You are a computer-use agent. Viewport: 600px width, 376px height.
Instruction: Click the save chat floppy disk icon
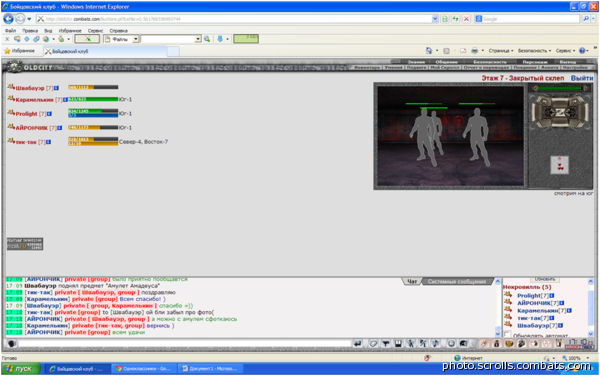point(398,343)
